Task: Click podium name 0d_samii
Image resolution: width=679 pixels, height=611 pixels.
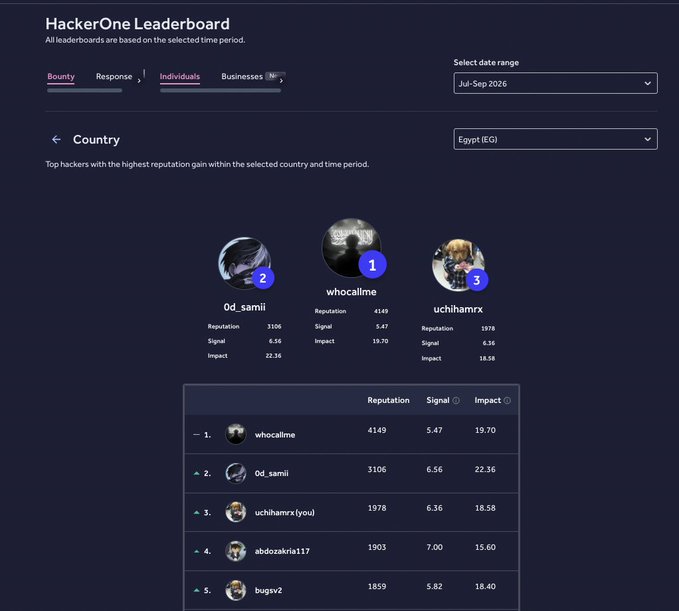Action: [245, 307]
